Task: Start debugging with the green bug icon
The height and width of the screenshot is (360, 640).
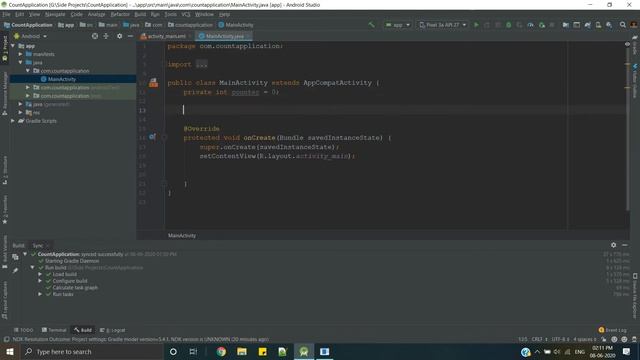Action: tap(509, 25)
